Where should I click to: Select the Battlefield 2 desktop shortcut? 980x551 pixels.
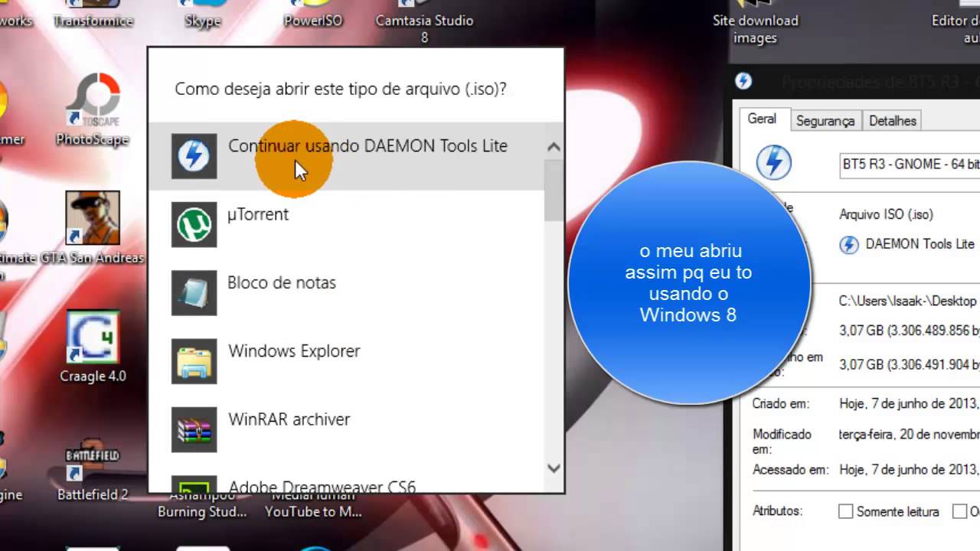point(93,471)
